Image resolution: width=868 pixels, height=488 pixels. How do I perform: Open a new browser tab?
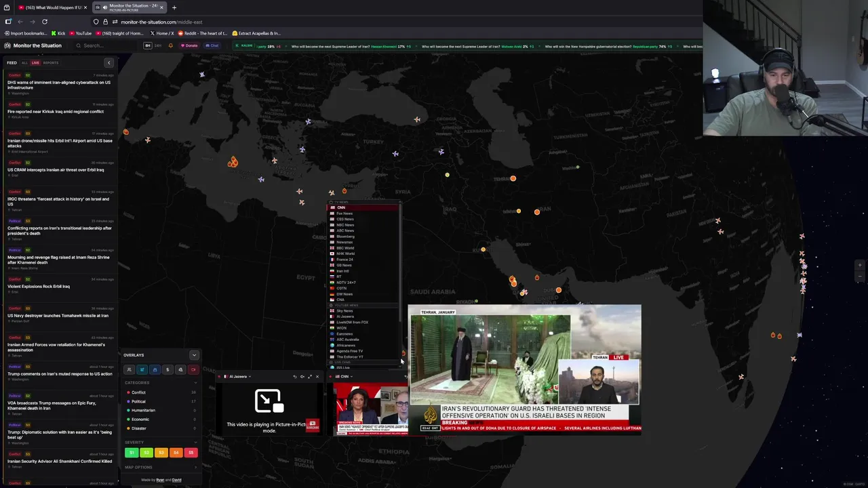tap(174, 7)
